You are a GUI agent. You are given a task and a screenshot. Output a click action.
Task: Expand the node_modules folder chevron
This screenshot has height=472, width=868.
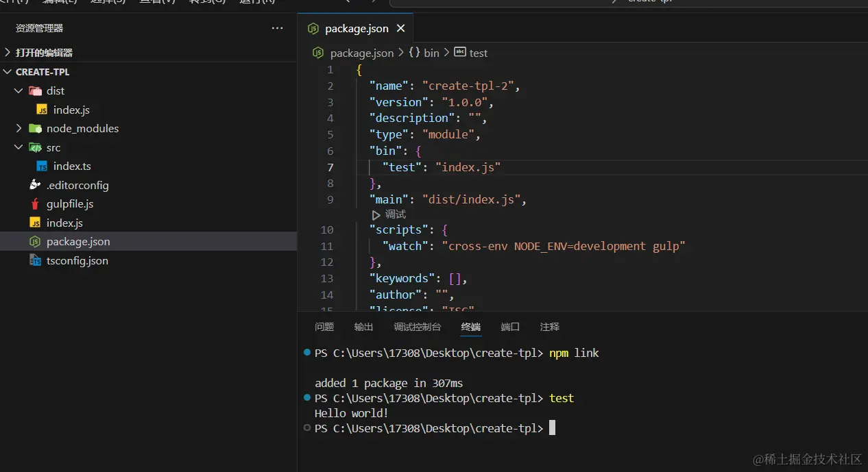tap(19, 128)
